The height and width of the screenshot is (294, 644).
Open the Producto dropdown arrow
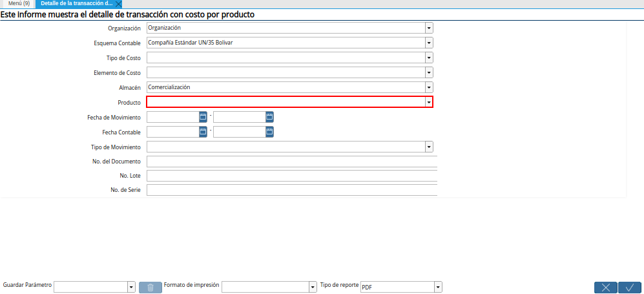pos(429,102)
